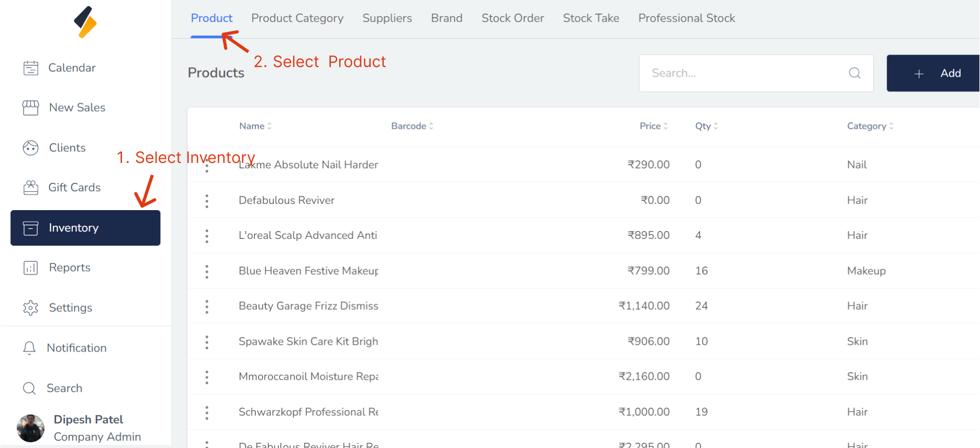Open the Gift Cards icon
The height and width of the screenshot is (448, 980).
31,188
